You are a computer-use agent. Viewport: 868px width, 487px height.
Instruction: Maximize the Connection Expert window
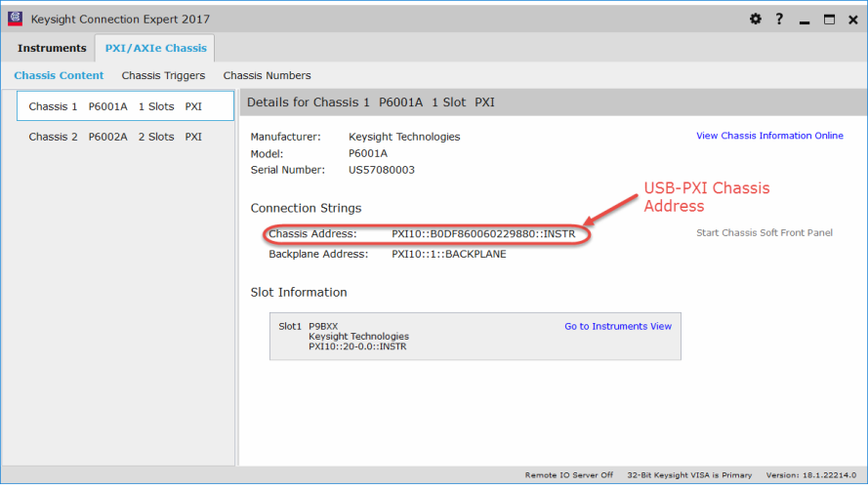click(x=829, y=20)
